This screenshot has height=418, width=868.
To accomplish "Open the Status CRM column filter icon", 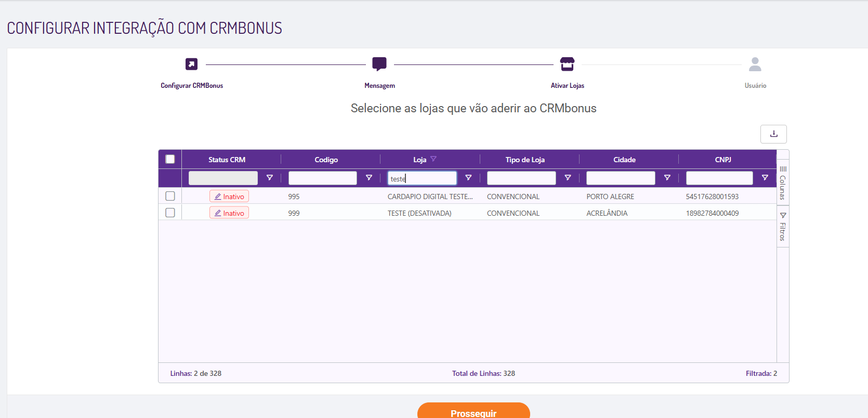I will pyautogui.click(x=270, y=178).
